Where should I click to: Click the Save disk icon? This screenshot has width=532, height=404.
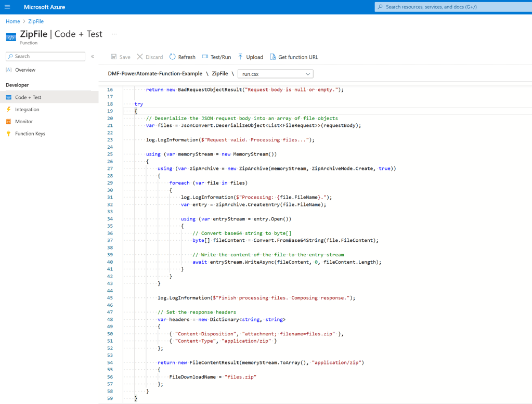tap(114, 57)
